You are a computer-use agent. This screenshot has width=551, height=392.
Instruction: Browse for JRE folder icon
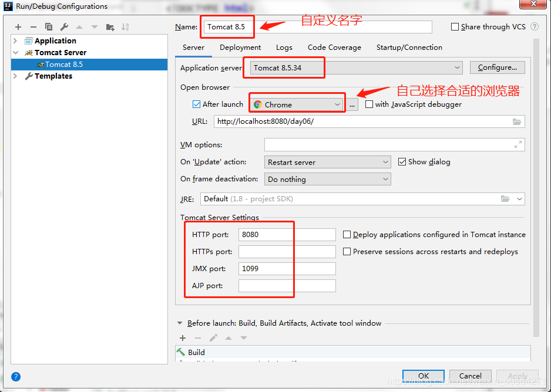505,199
